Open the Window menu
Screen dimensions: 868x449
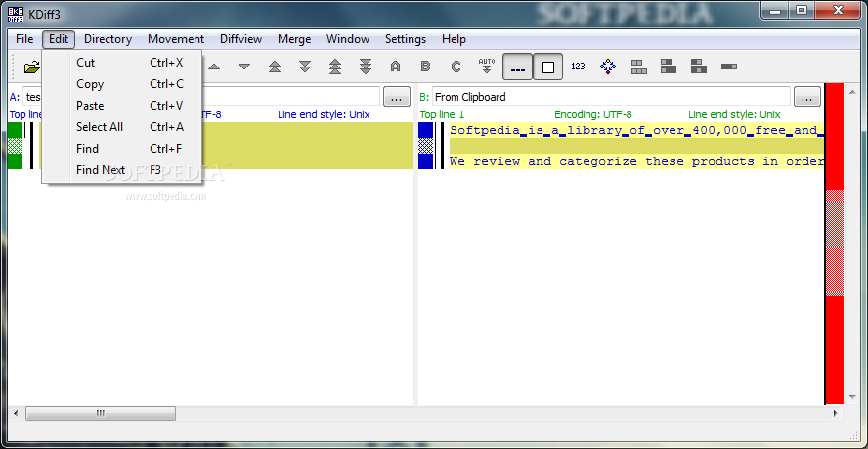348,39
